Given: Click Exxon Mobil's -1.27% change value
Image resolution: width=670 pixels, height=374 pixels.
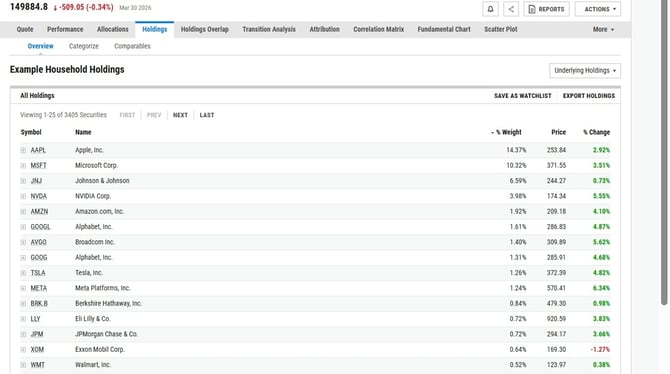Looking at the screenshot, I should tap(600, 350).
